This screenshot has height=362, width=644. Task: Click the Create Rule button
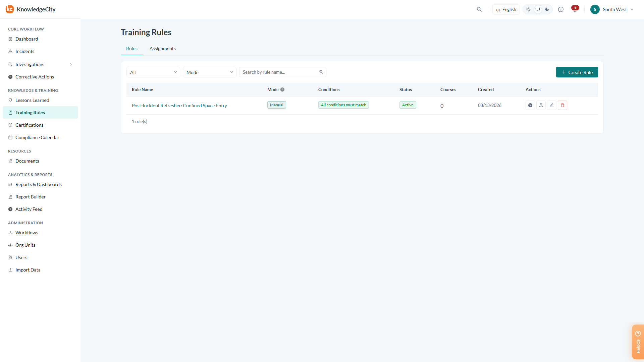(x=577, y=72)
